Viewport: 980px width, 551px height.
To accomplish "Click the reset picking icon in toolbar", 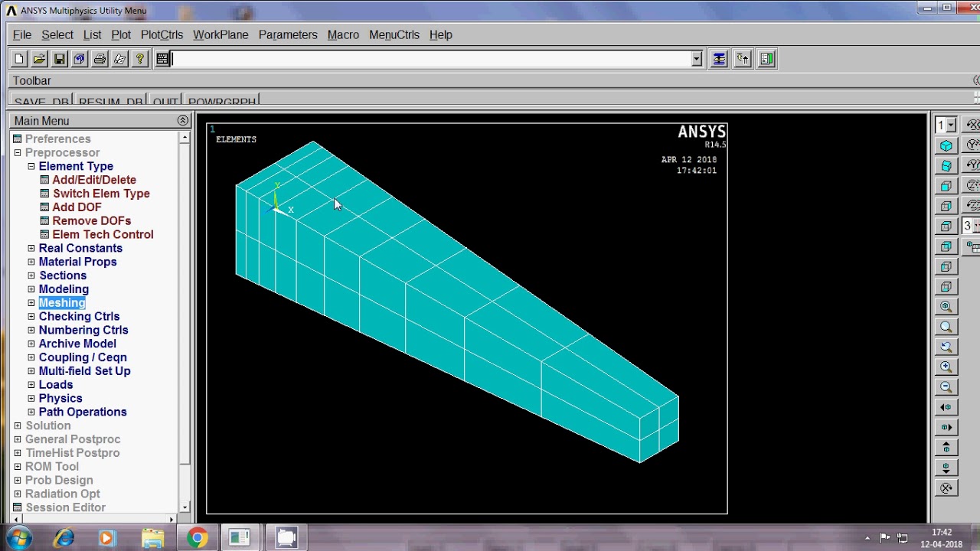I will (x=742, y=59).
